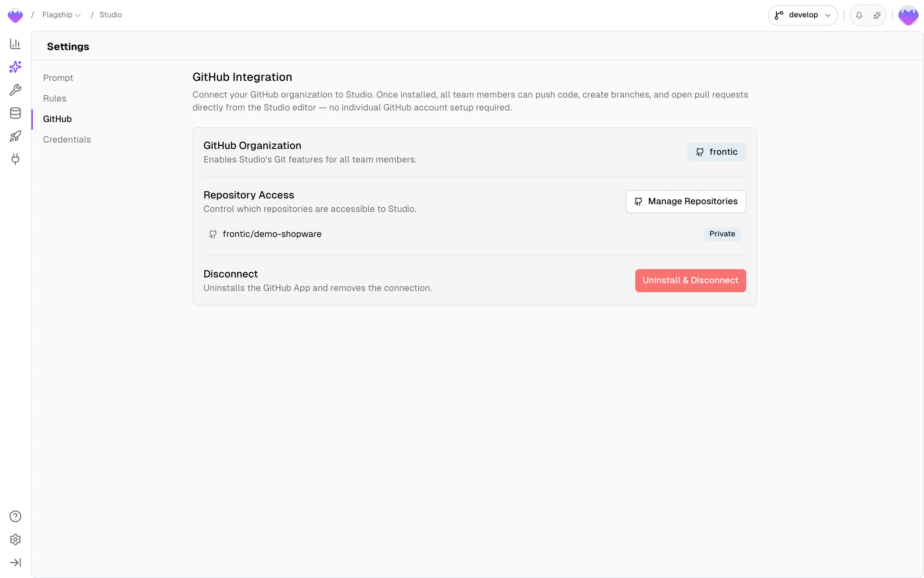Select the GitHub settings tab
The width and height of the screenshot is (924, 578).
pos(57,119)
